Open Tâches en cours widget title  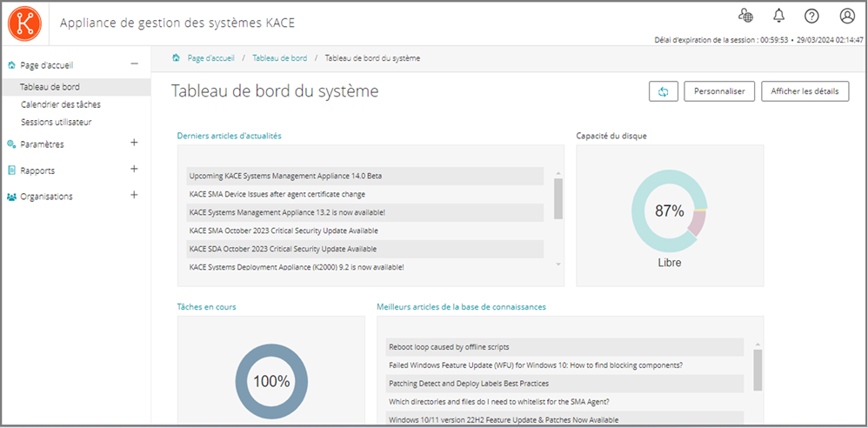tap(206, 307)
